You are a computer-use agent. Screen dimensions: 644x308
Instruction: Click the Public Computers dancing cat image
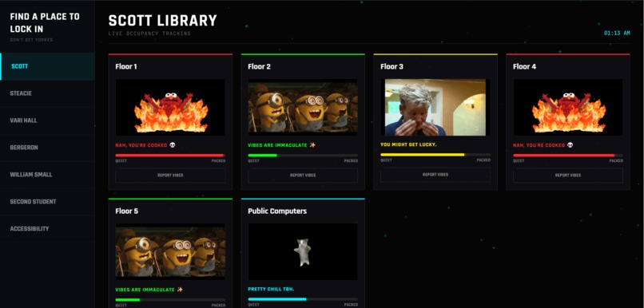[x=303, y=252]
